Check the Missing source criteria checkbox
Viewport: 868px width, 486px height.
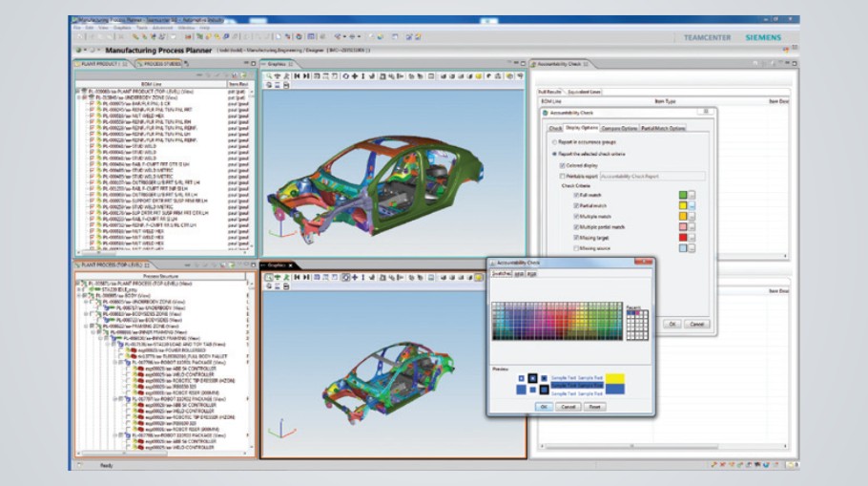[x=577, y=248]
